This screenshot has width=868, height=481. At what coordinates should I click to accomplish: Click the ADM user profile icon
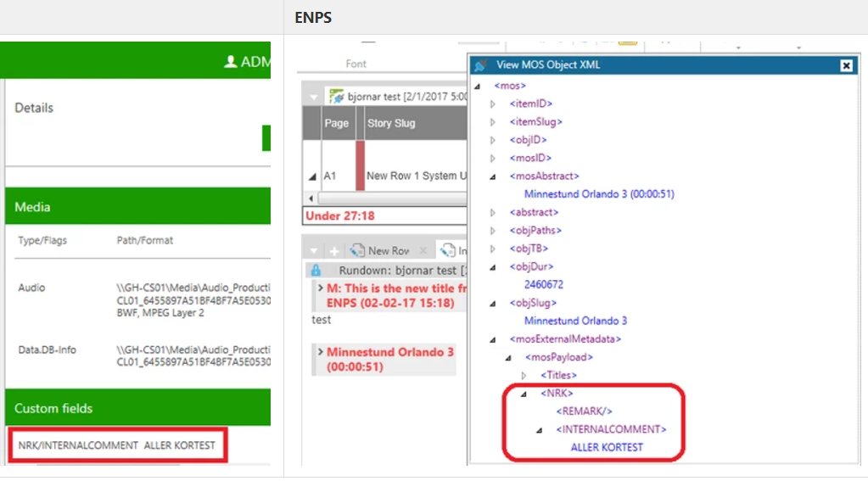pyautogui.click(x=229, y=61)
